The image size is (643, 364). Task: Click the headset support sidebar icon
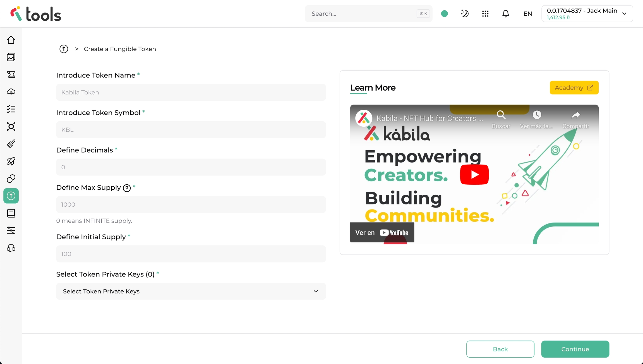11,248
